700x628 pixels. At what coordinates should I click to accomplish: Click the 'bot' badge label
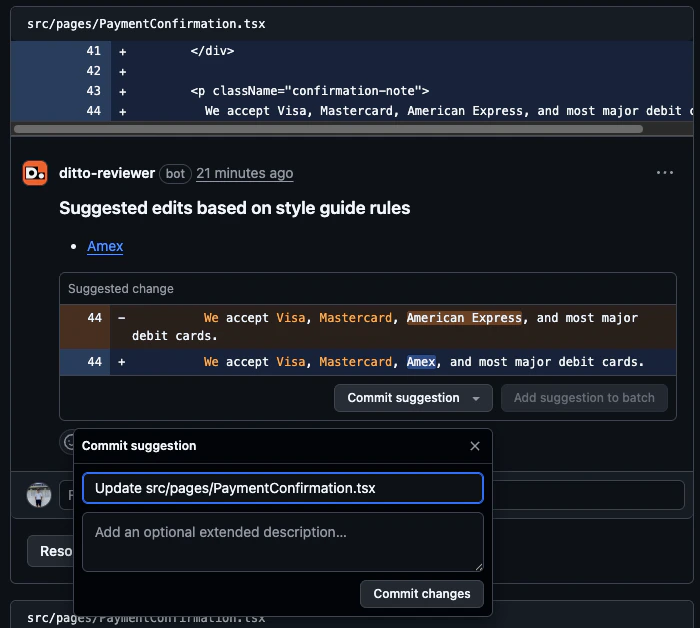pos(175,174)
